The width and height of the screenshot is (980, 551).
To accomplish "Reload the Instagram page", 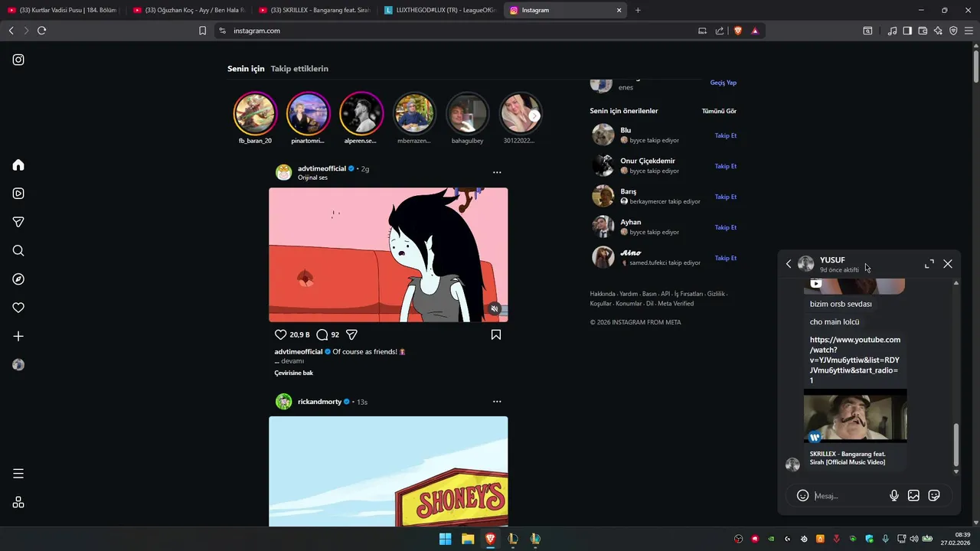I will [41, 31].
